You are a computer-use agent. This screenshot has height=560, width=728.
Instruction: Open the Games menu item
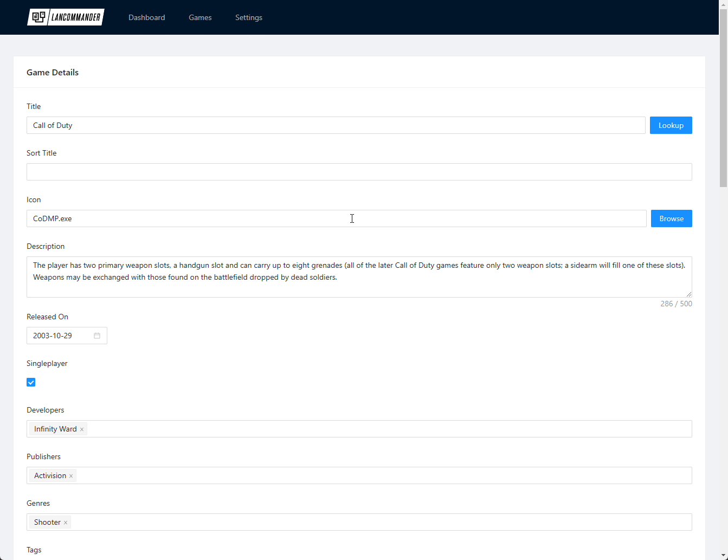(200, 17)
